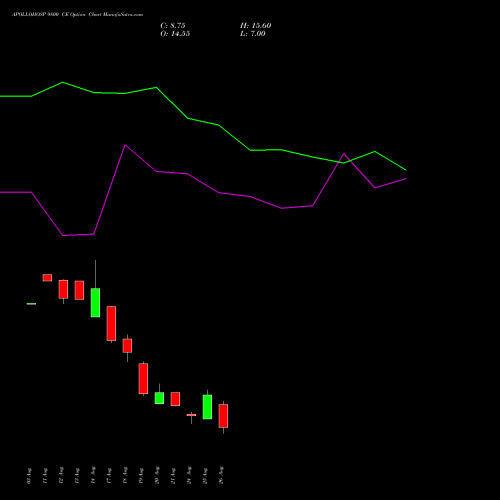Click the last red candle above 26 Aug
Screen dimensions: 500x500
223,416
